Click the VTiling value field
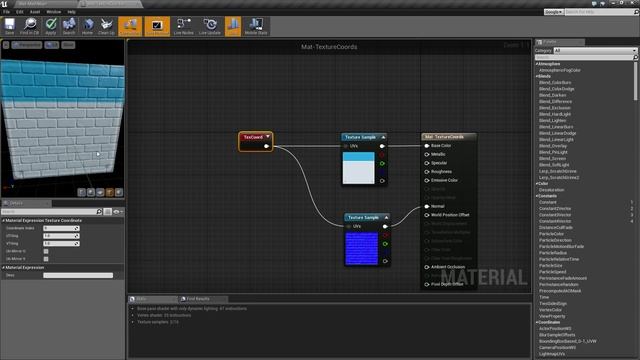Viewport: 640px width, 360px height. click(x=61, y=244)
